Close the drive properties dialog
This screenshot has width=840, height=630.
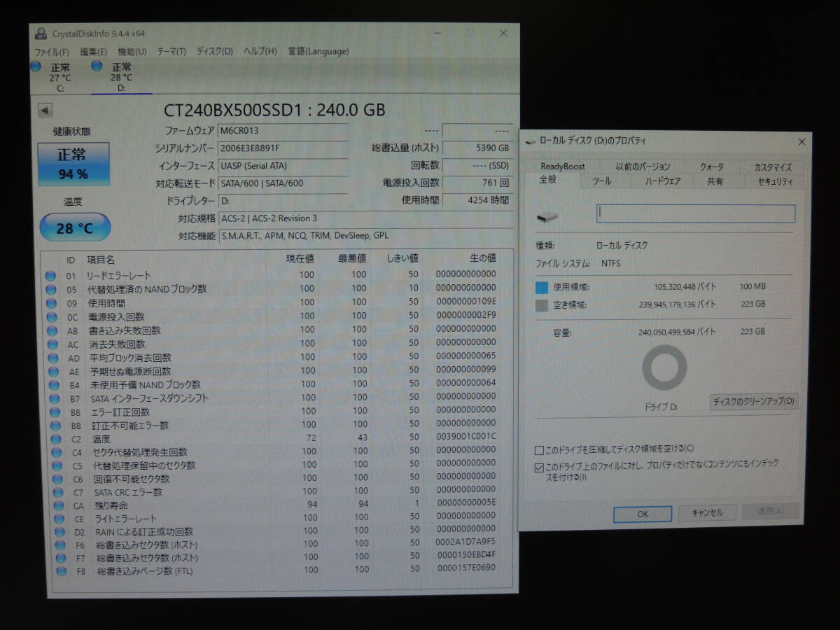click(801, 142)
